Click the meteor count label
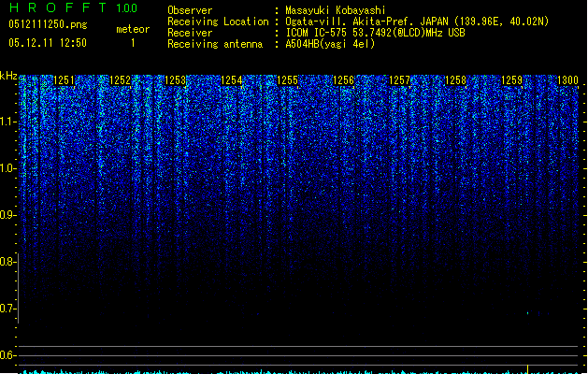 pos(133,29)
